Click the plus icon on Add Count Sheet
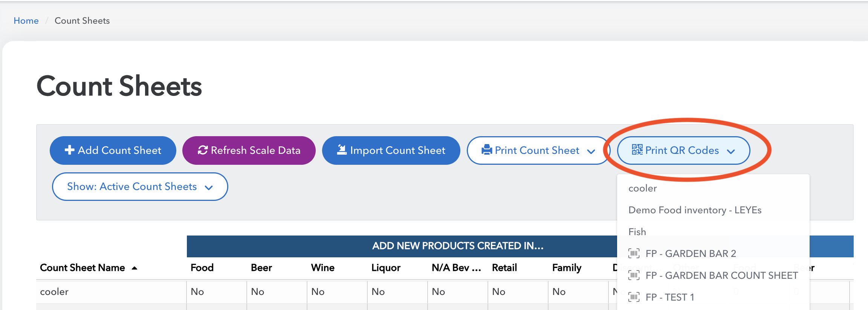This screenshot has height=310, width=868. click(x=69, y=150)
